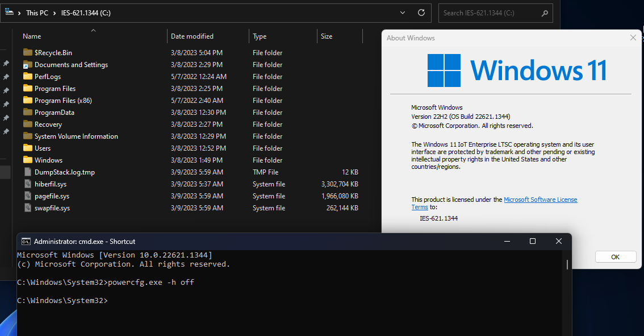The image size is (644, 336).
Task: Click the cmd.exe vertical scrollbar thumb
Action: [567, 264]
